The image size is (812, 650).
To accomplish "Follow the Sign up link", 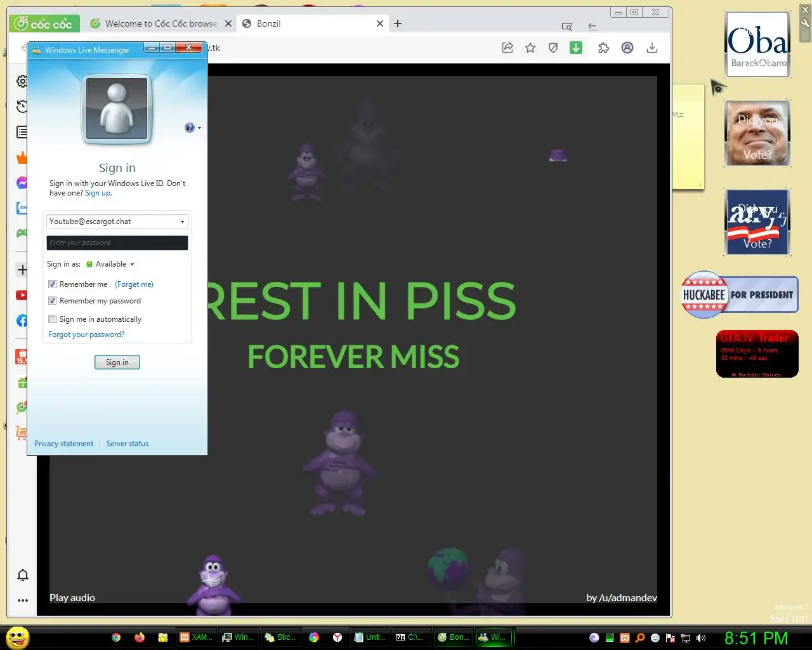I will tap(98, 193).
